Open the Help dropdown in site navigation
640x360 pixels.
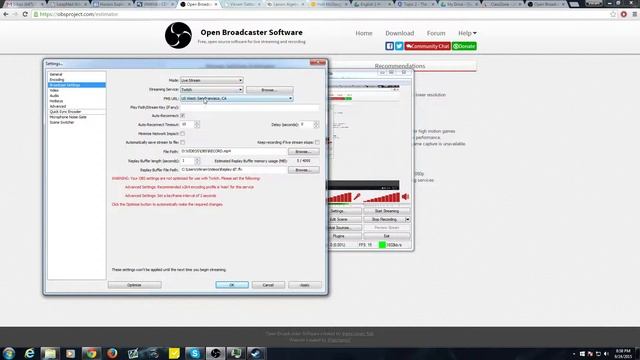[467, 33]
